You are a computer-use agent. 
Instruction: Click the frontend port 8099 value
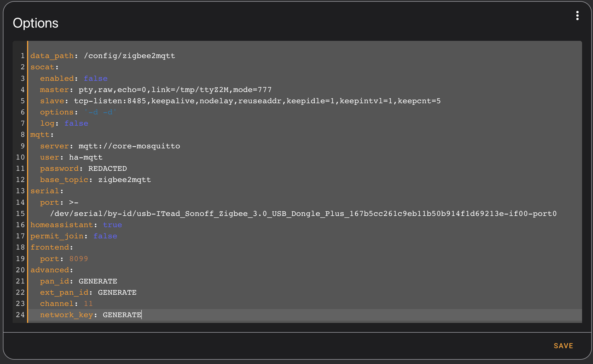coord(79,259)
